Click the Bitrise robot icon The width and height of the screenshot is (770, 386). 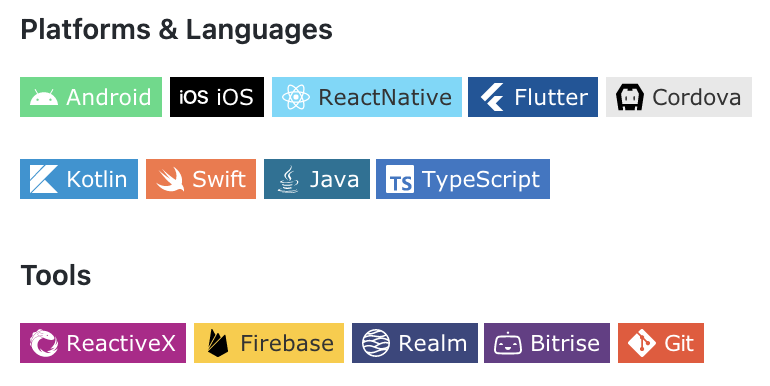point(508,343)
